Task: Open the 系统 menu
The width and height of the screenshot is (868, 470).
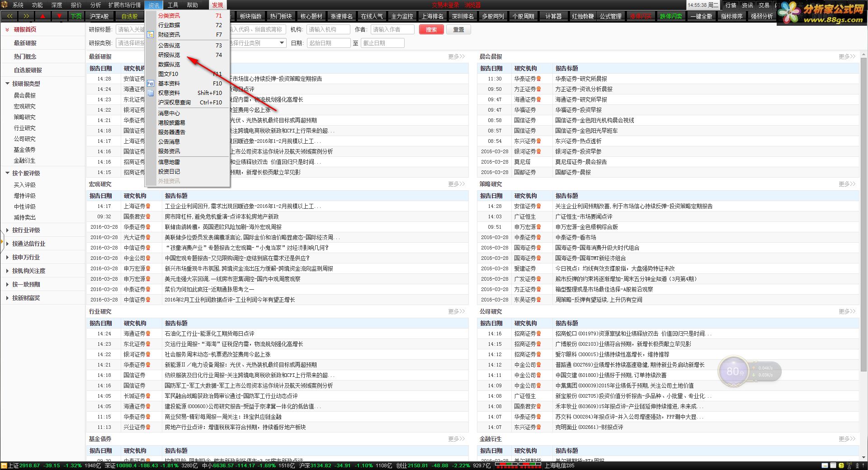Action: tap(18, 5)
